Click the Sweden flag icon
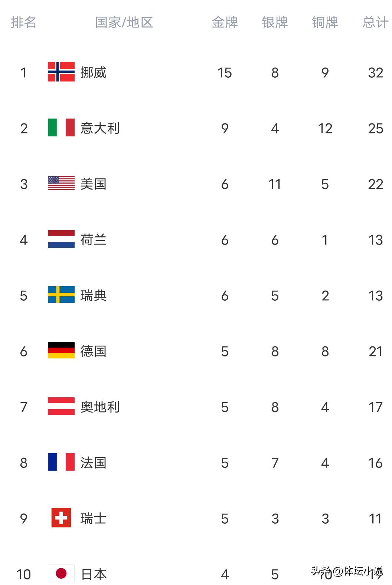 point(61,295)
